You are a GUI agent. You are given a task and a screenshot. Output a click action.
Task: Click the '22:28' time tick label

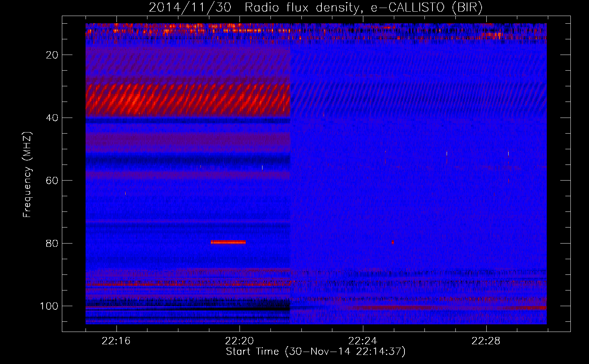pos(486,341)
